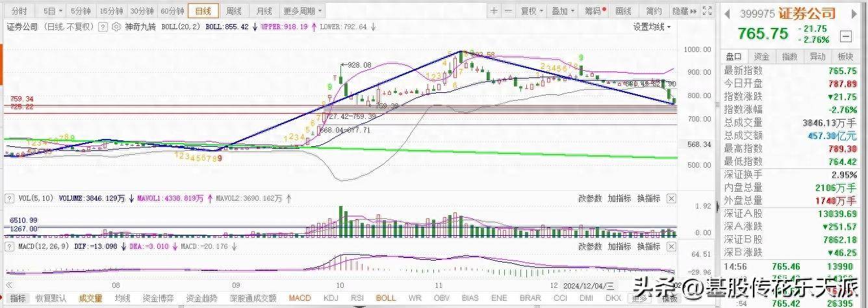
Task: Click 换指标 in the MACD panel
Action: click(648, 246)
